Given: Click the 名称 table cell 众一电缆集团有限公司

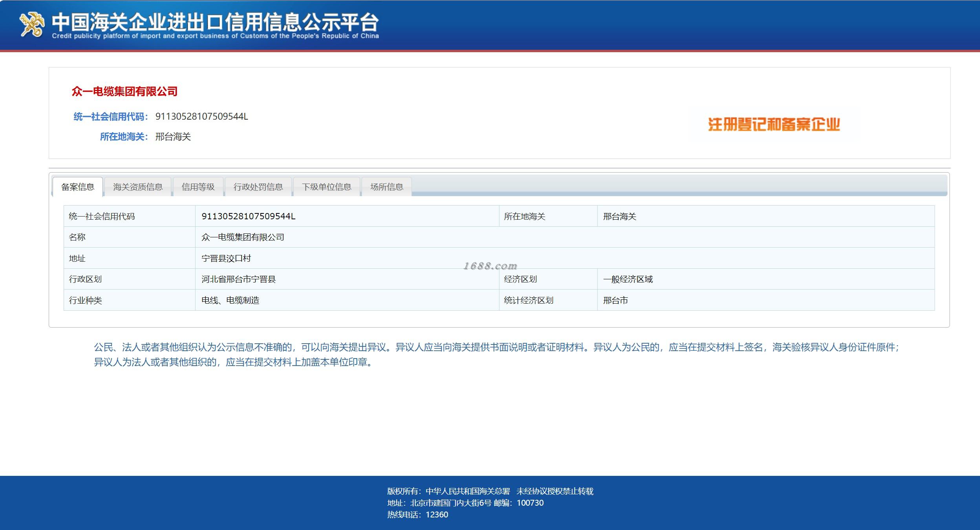Looking at the screenshot, I should 243,237.
